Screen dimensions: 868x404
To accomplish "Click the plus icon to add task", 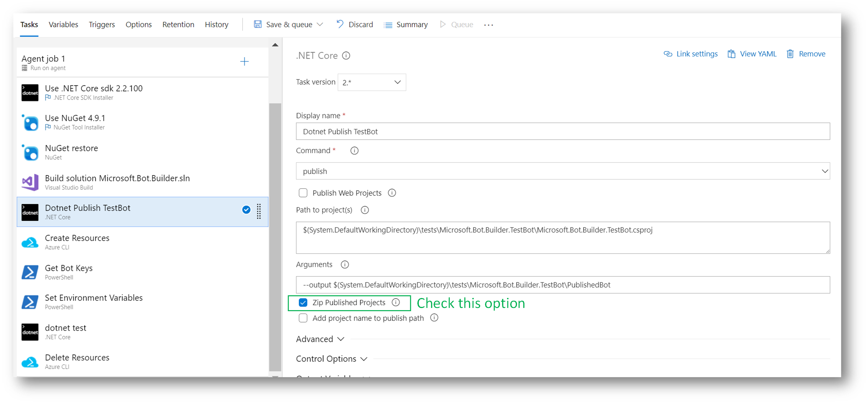I will (244, 62).
